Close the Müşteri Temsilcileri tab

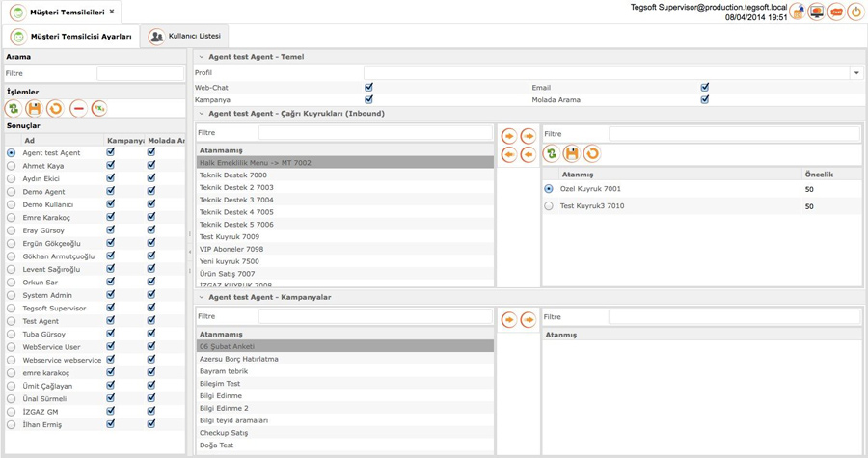coord(112,11)
